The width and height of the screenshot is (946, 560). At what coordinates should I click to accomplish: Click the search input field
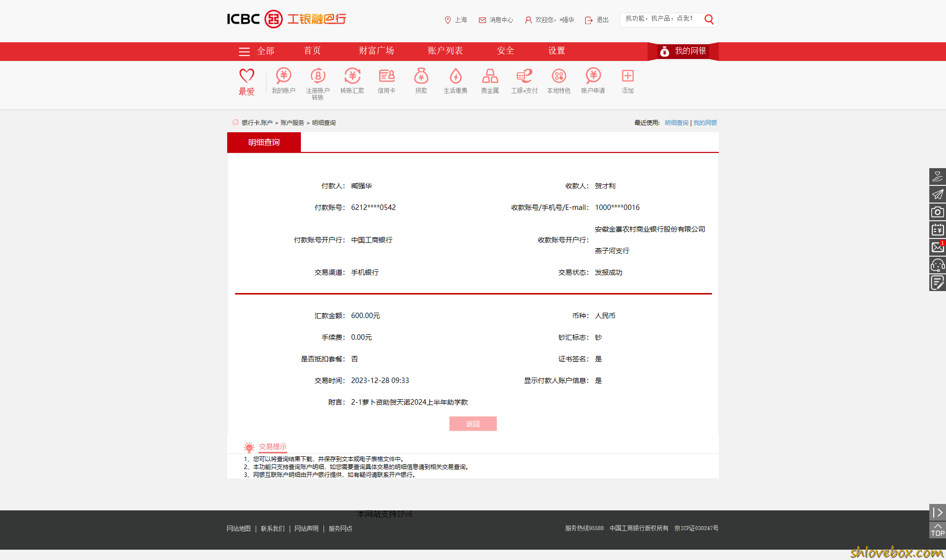(x=661, y=19)
